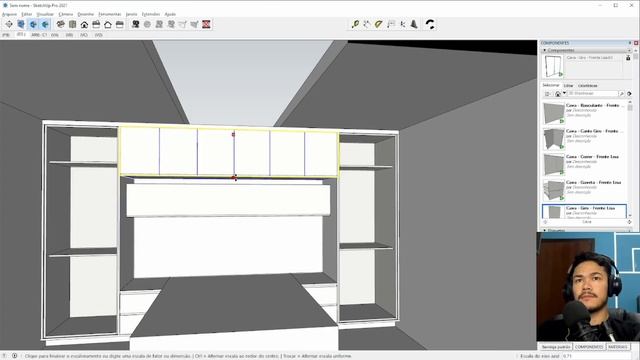Select the top view icon
This screenshot has height=360, width=640.
[x=72, y=24]
